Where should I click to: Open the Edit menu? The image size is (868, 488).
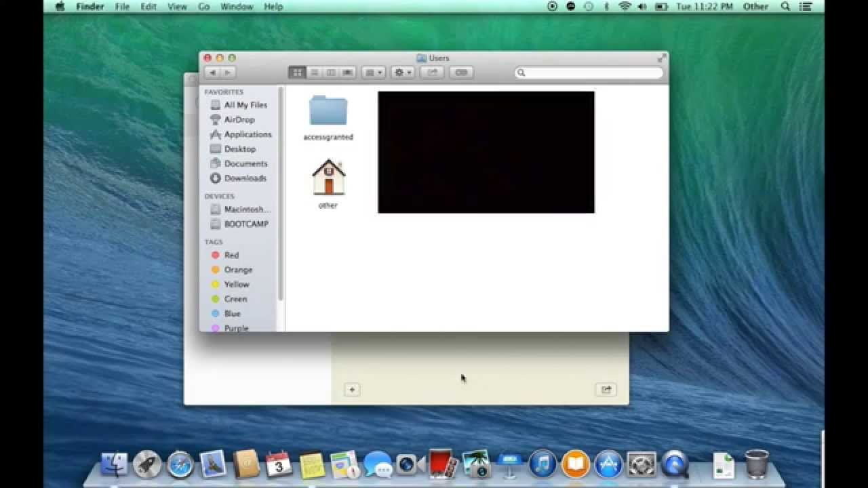(149, 7)
